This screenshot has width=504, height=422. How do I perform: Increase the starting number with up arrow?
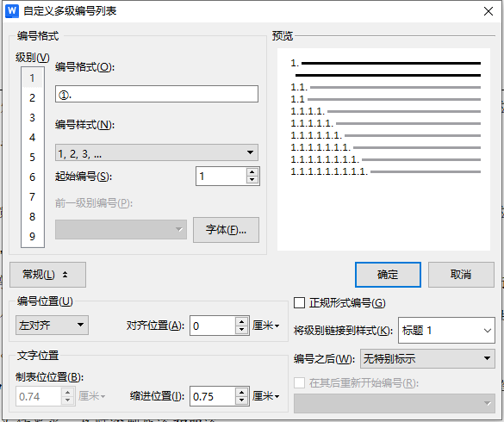pos(252,172)
